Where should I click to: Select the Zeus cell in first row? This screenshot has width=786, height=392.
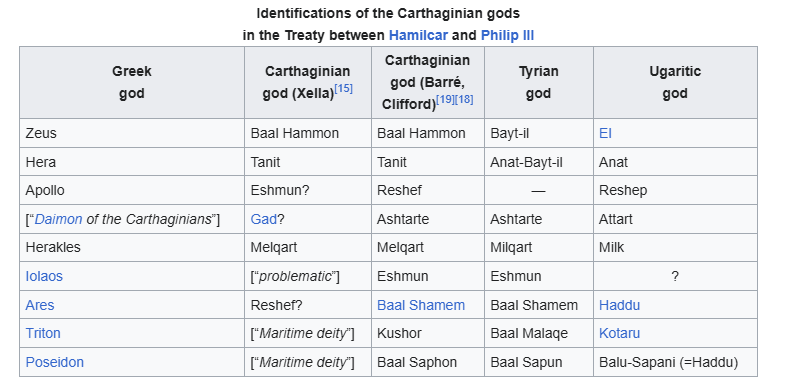click(132, 133)
